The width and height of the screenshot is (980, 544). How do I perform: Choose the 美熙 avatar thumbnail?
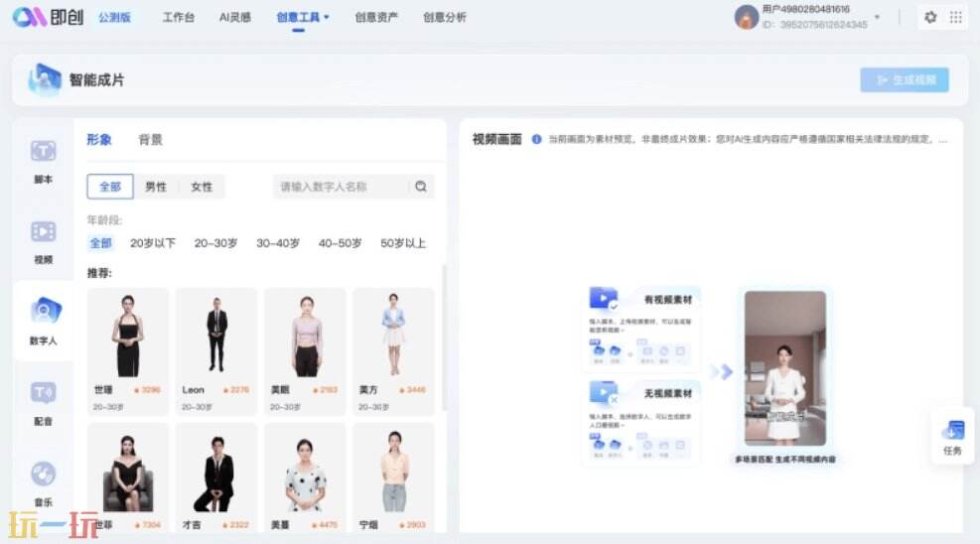(x=305, y=351)
